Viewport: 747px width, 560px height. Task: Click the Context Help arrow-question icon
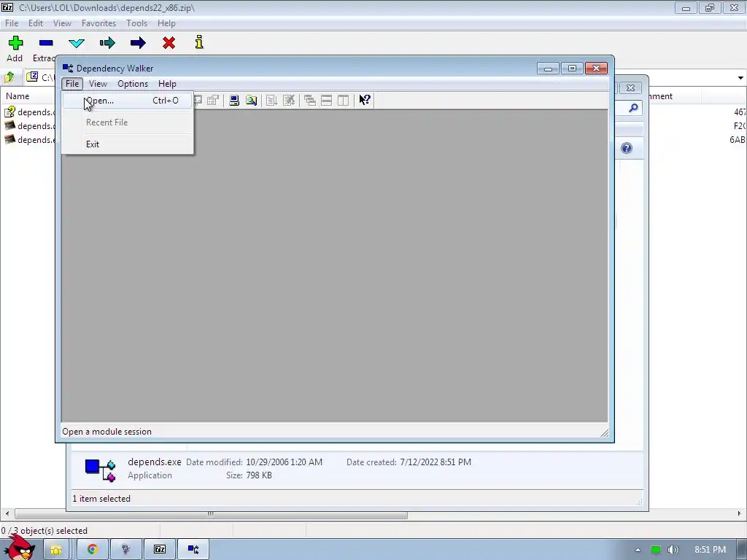(365, 100)
